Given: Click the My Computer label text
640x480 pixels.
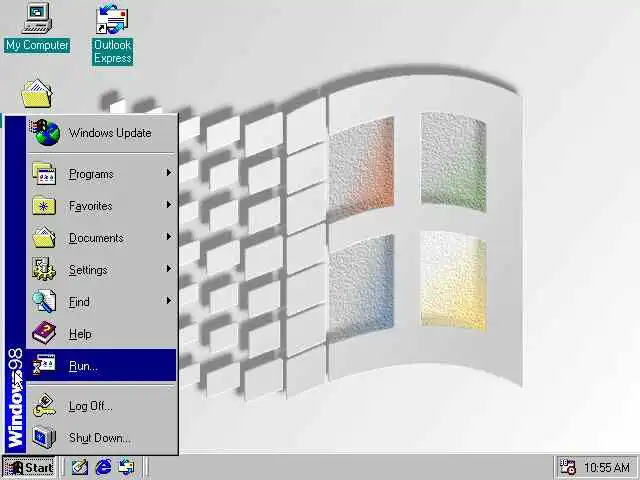Looking at the screenshot, I should (37, 45).
